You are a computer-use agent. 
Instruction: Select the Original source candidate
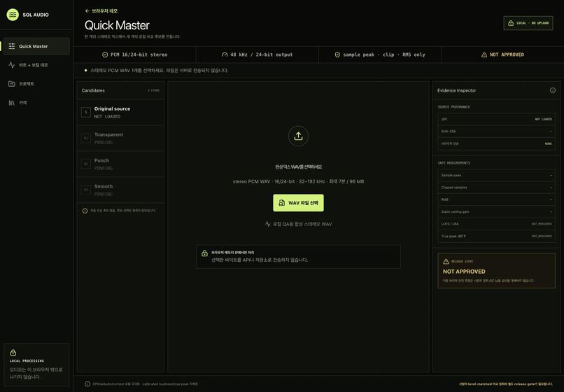click(120, 112)
